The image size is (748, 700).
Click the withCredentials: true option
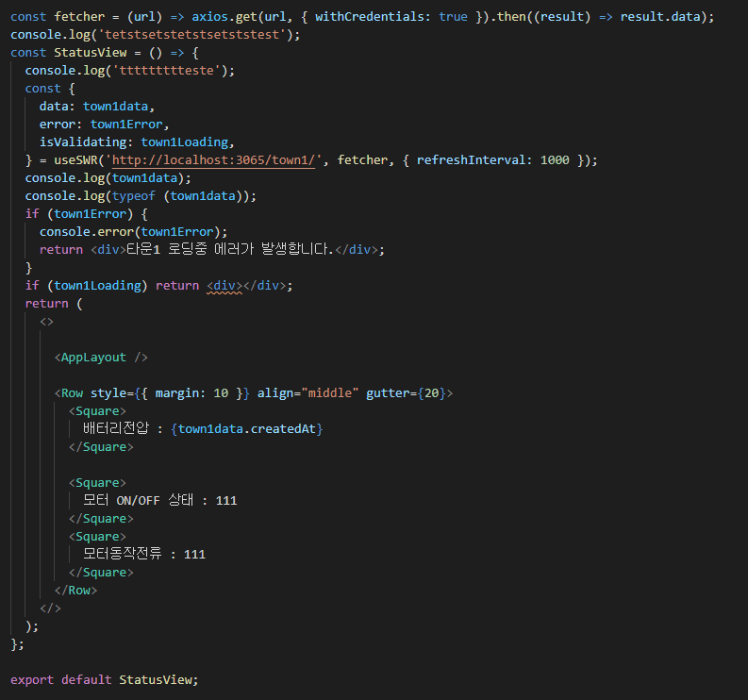click(391, 17)
